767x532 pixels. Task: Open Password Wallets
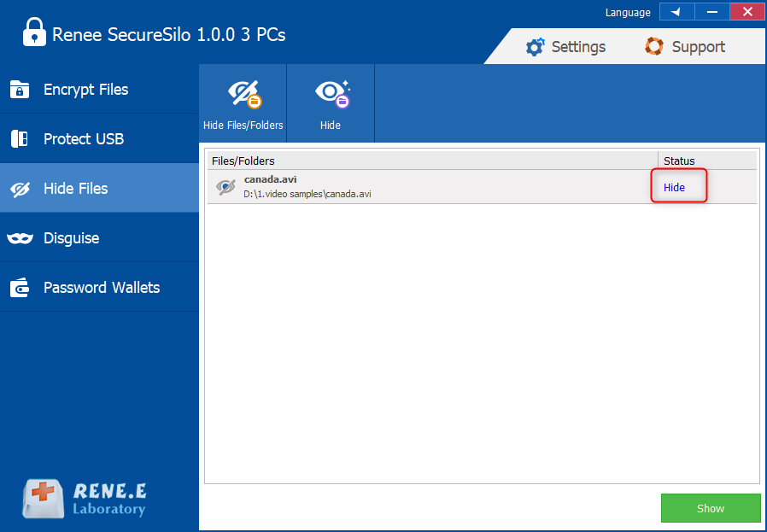(99, 287)
